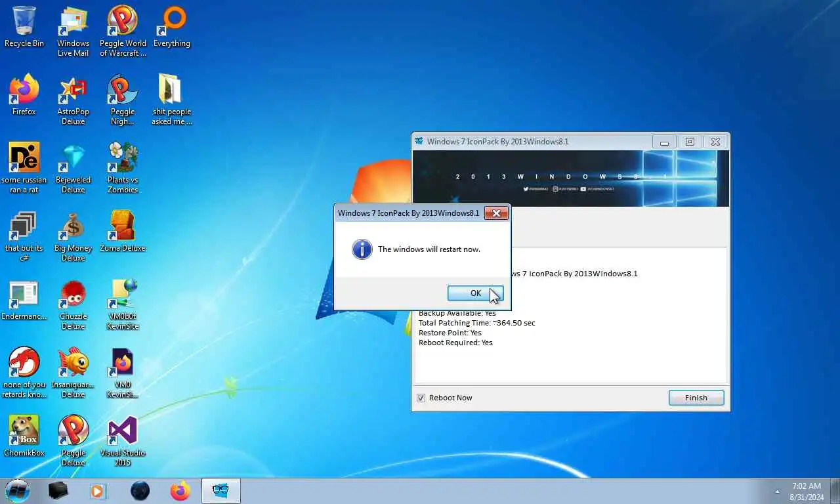
Task: Select the 'that but its c#' icon
Action: [x=24, y=236]
